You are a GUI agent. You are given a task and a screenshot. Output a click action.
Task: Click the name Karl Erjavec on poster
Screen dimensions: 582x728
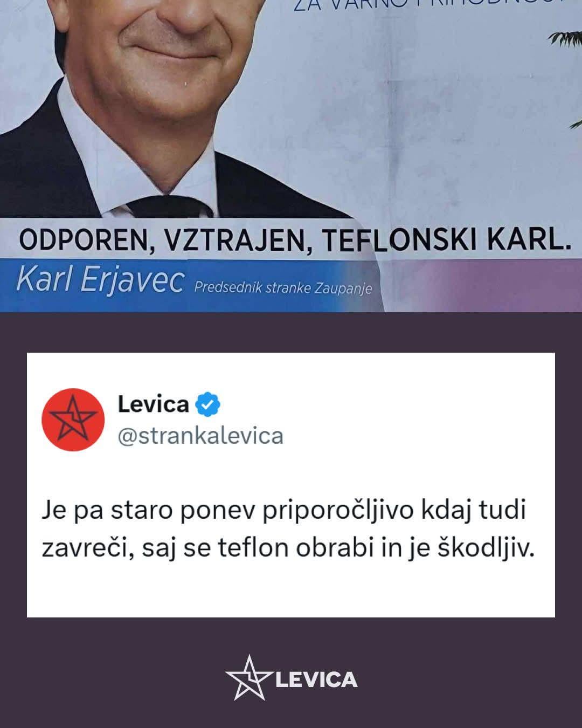coord(100,280)
